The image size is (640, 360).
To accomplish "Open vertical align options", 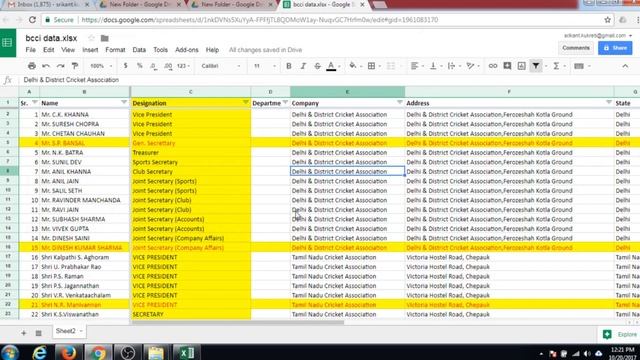I will coord(433,66).
